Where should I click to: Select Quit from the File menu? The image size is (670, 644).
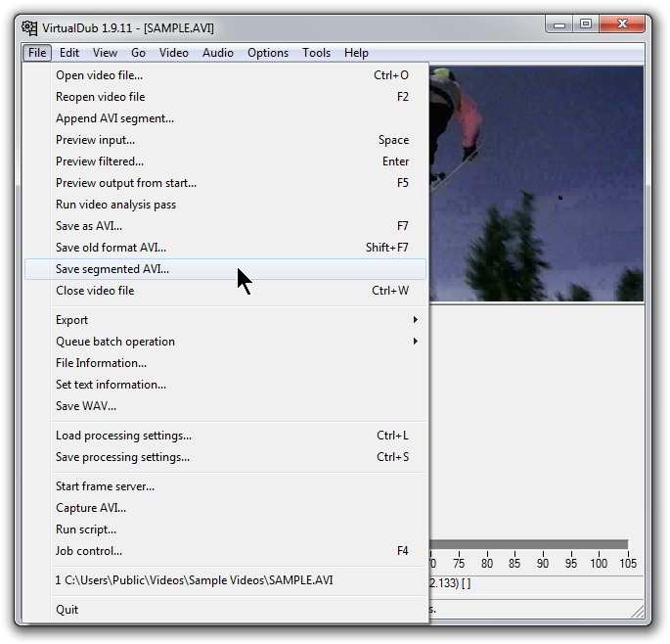point(225,610)
